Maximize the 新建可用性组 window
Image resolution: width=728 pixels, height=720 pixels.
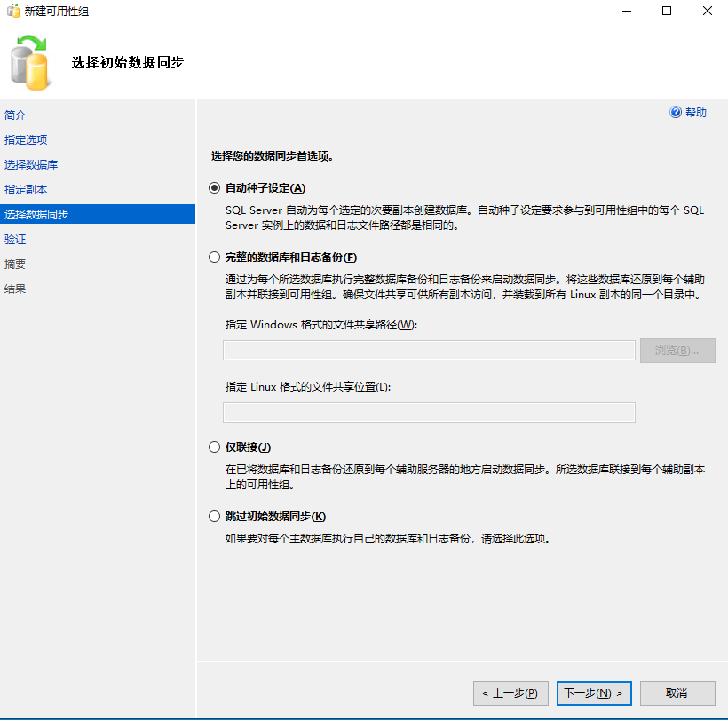(667, 11)
